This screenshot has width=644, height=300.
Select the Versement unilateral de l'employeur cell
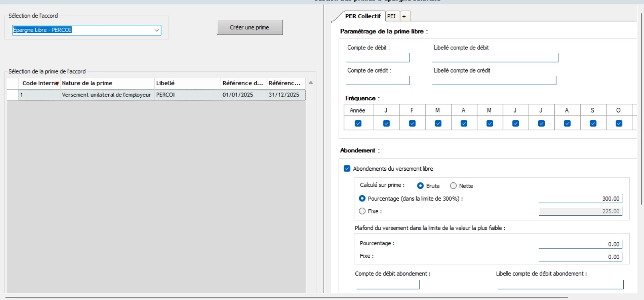point(107,95)
